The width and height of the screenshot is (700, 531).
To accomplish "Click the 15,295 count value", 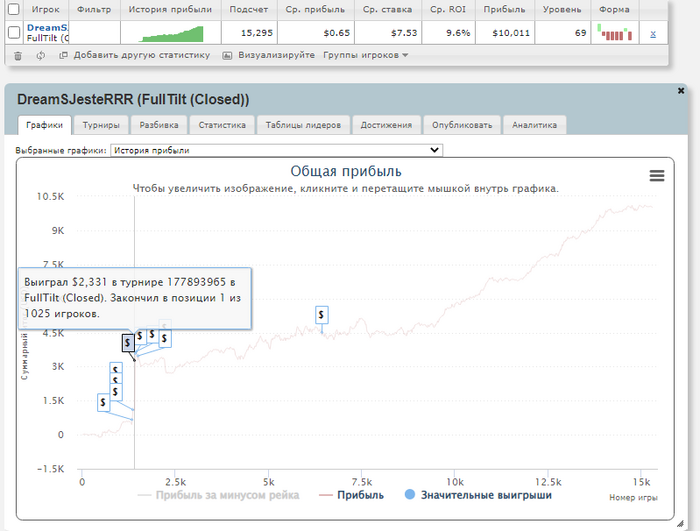I will (257, 33).
